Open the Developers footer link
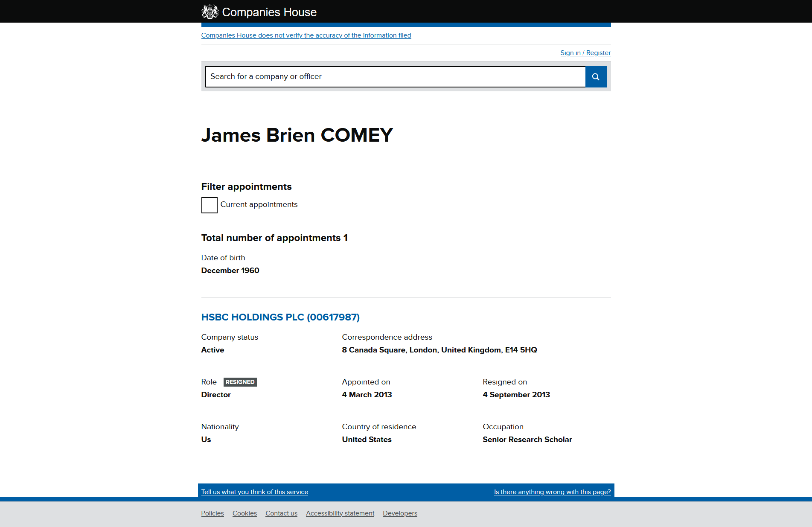This screenshot has width=812, height=527. point(400,513)
